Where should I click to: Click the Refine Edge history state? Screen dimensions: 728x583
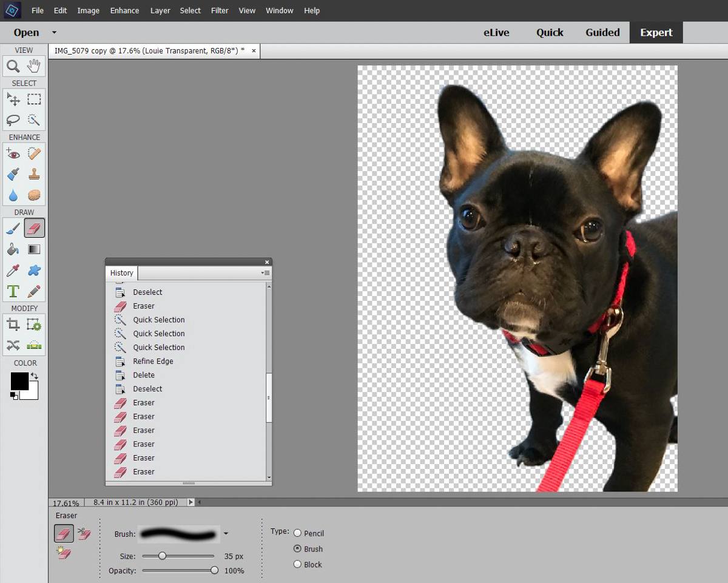coord(153,361)
